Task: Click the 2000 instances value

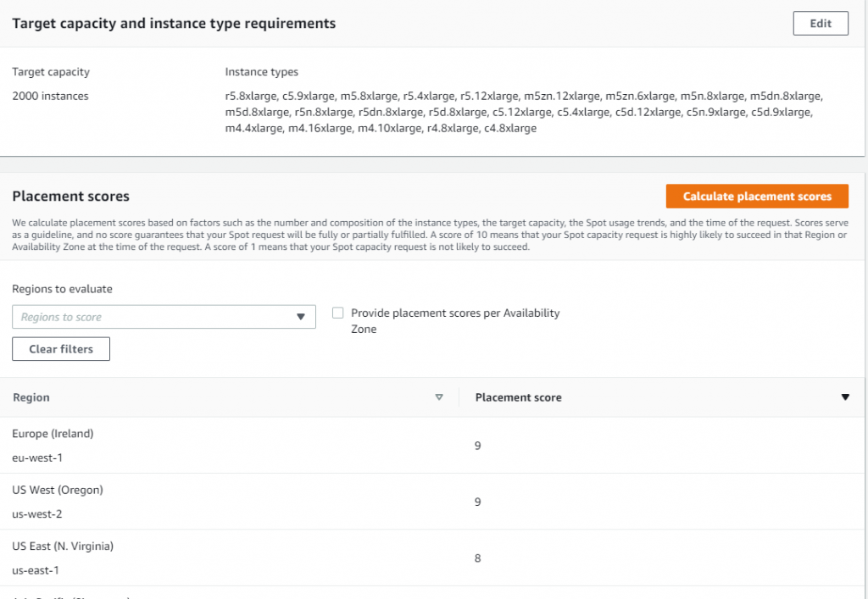Action: pyautogui.click(x=49, y=96)
